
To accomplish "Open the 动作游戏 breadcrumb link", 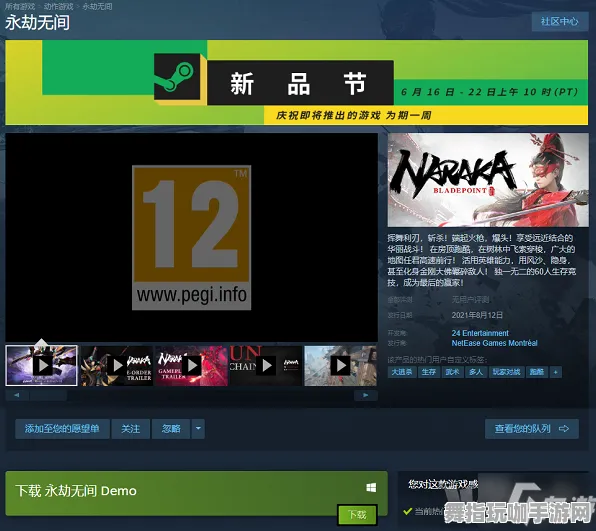I will pos(58,6).
